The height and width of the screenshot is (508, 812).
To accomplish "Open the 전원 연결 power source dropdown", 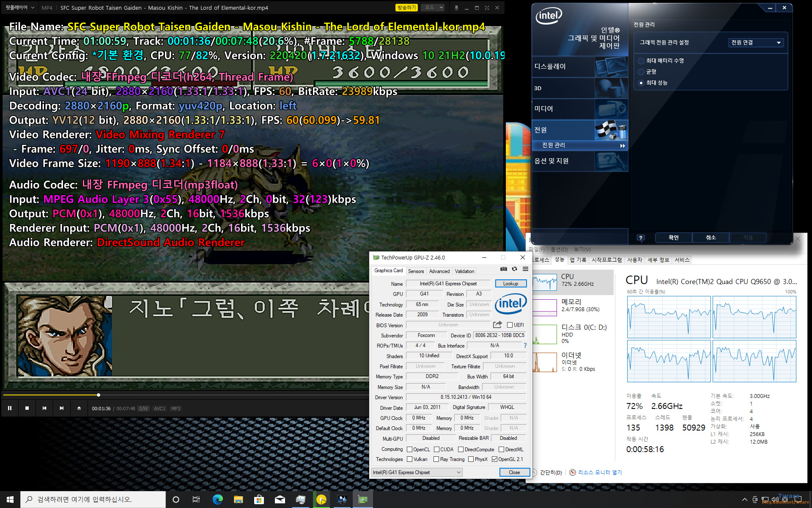I will 756,42.
